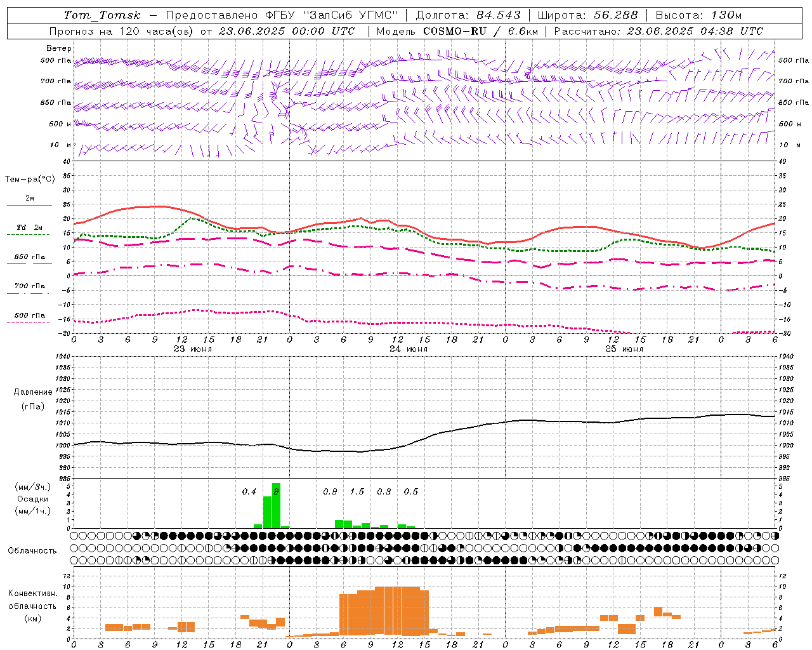Click the large orange convective cloud block
The height and width of the screenshot is (650, 812).
[384, 611]
